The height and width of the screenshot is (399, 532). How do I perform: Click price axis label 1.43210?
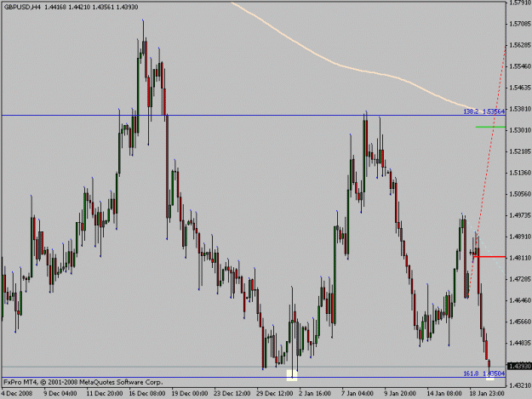point(520,385)
